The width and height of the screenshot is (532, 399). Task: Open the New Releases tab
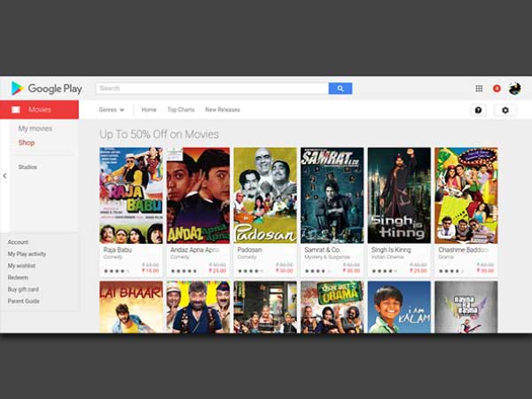223,110
